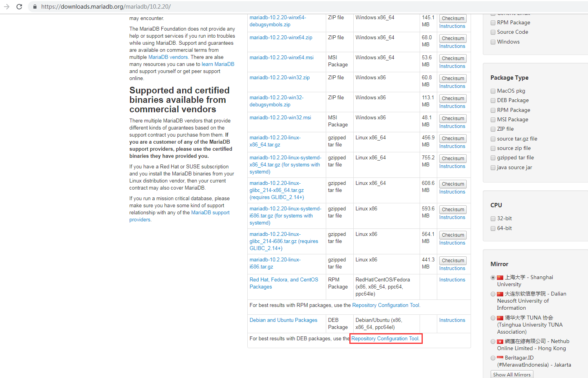
Task: Show Checksum for win32.zip
Action: coord(453,79)
